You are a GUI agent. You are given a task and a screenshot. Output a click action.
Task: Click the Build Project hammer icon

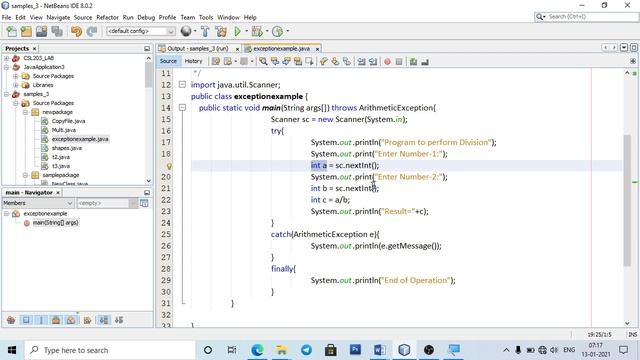[x=205, y=31]
